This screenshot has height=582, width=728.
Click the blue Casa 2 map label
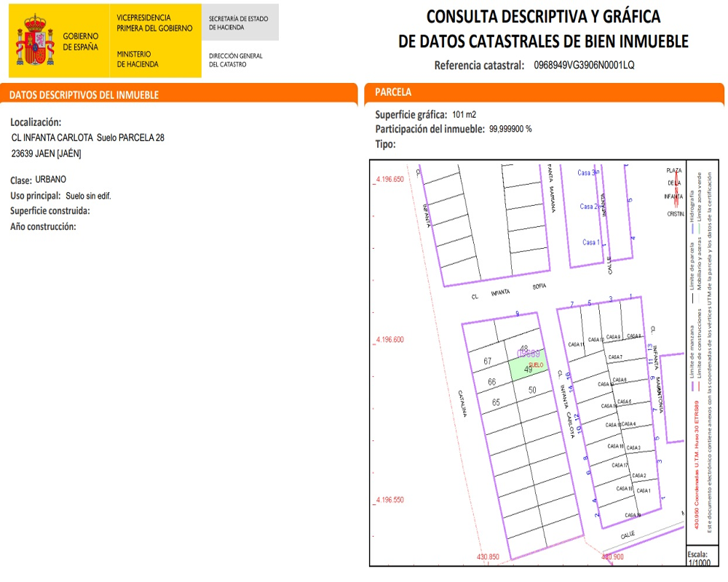(588, 207)
